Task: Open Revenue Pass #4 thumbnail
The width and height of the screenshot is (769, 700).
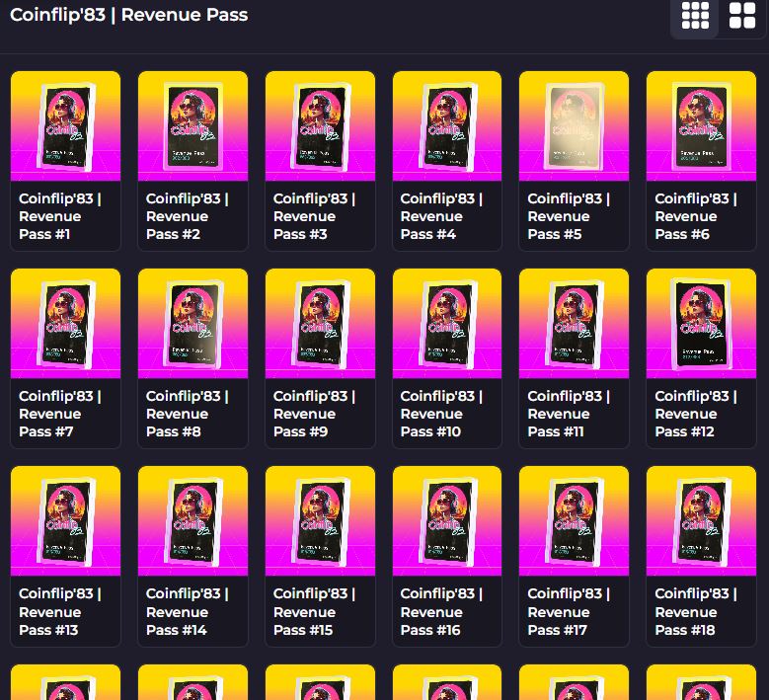Action: coord(447,126)
